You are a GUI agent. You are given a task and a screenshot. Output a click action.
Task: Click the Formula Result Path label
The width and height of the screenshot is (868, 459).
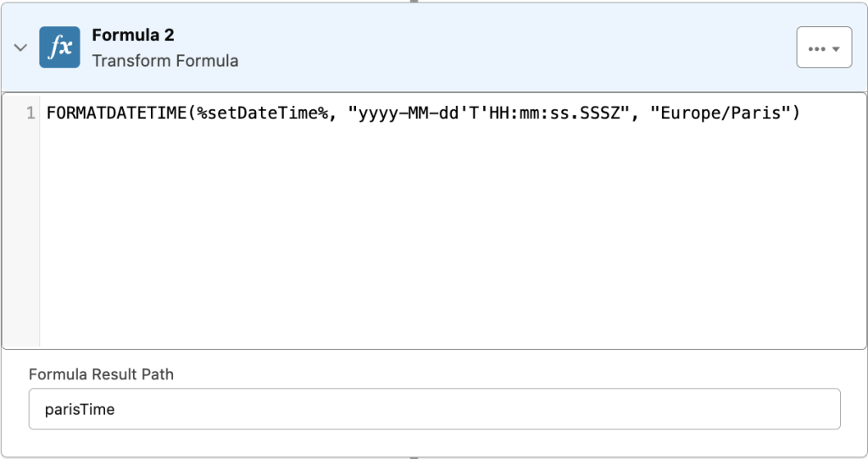(x=102, y=374)
